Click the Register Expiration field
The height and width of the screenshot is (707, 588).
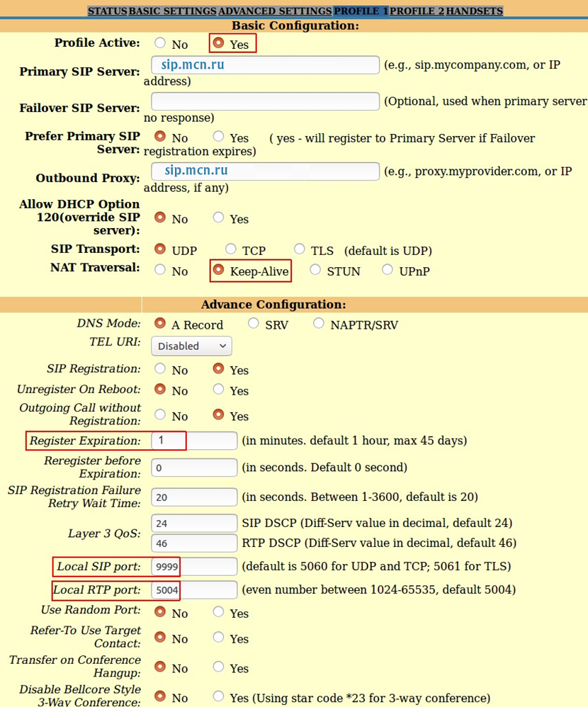coord(194,441)
